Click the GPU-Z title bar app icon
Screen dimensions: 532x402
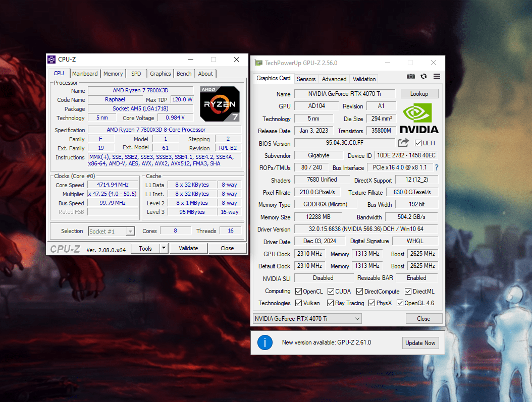pyautogui.click(x=259, y=63)
